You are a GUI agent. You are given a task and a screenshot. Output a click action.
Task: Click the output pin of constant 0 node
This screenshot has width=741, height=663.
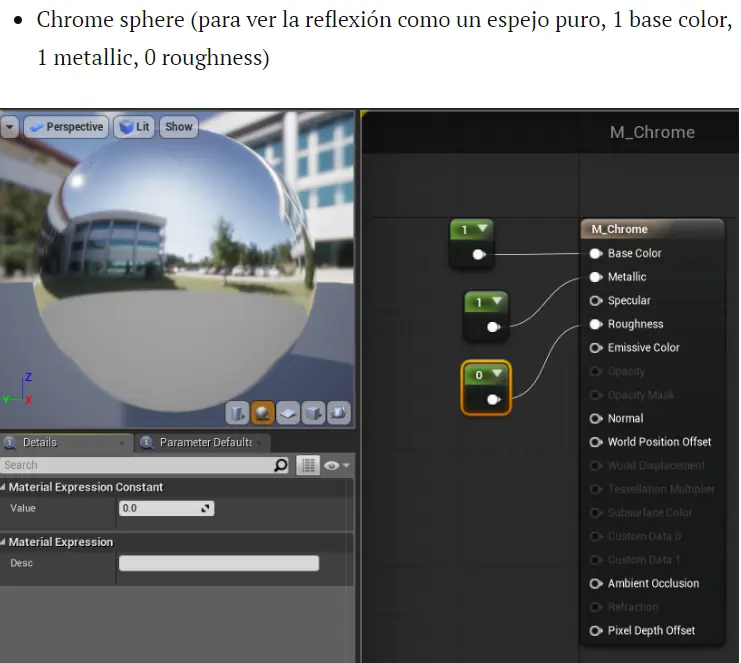[493, 400]
